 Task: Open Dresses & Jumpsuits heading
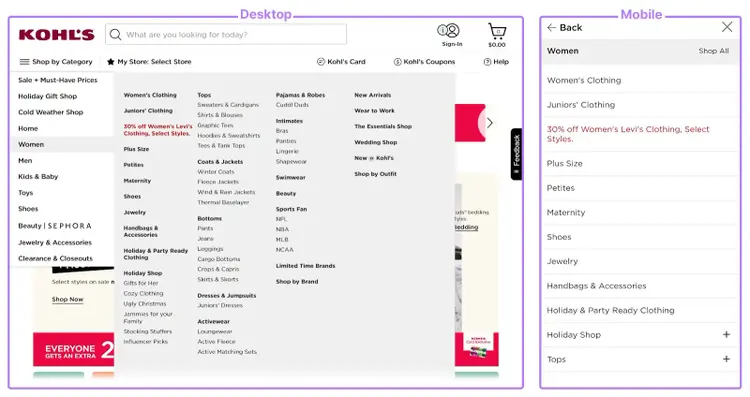pos(227,296)
